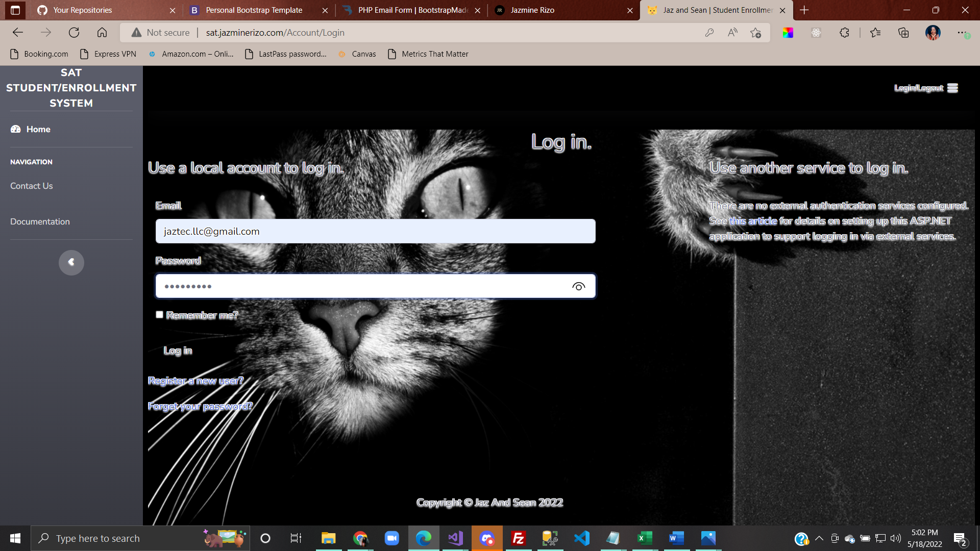Open browser extensions puzzle icon
The height and width of the screenshot is (551, 980).
coord(844,33)
